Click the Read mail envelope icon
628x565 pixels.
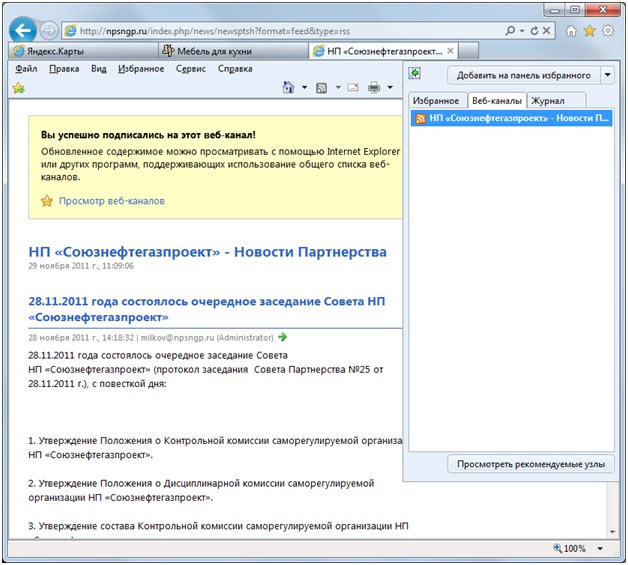click(x=353, y=87)
